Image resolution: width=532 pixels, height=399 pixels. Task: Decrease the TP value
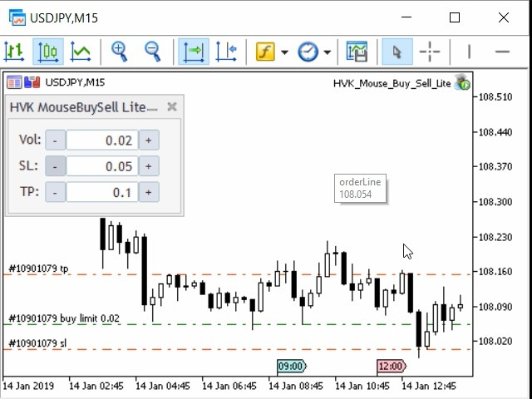(55, 192)
